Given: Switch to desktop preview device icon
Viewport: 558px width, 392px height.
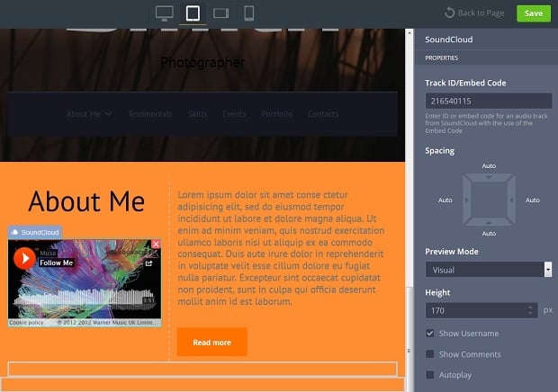Looking at the screenshot, I should (164, 13).
